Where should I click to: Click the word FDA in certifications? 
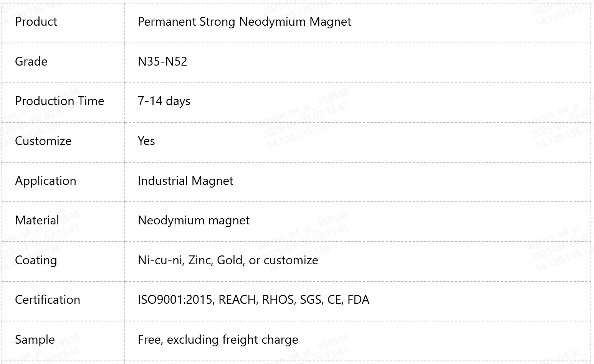(358, 300)
